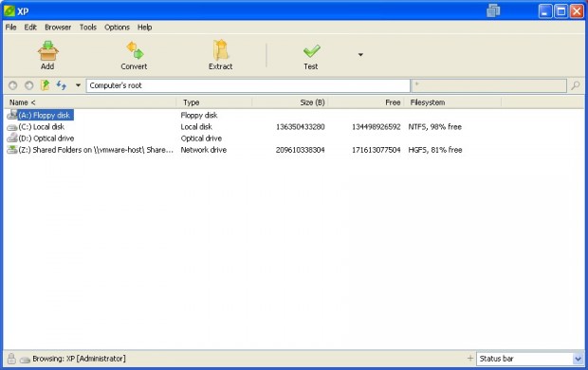Open the Status bar dropdown

tap(578, 359)
